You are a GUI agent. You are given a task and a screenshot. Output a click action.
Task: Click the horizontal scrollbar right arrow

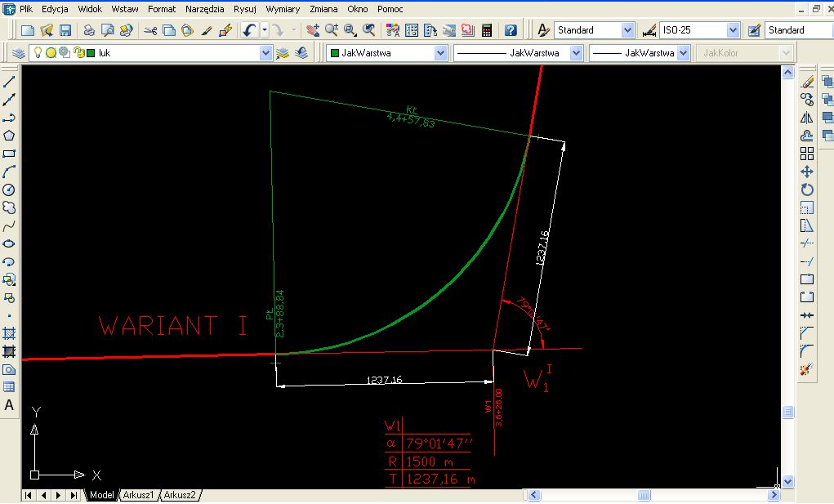[x=774, y=496]
